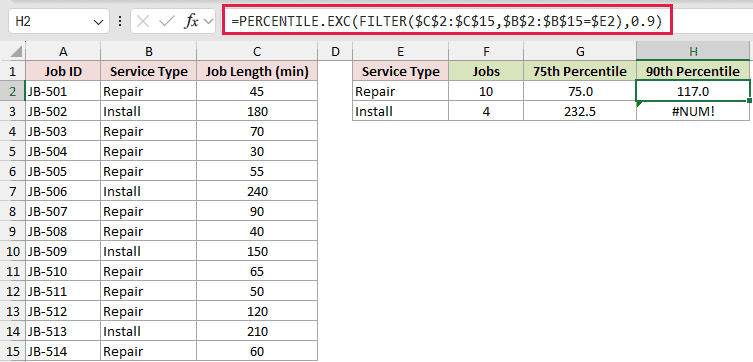753x362 pixels.
Task: Select column H header
Action: pyautogui.click(x=693, y=51)
